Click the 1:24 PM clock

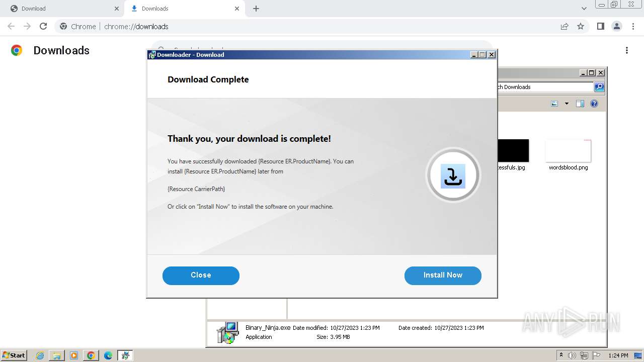pyautogui.click(x=618, y=355)
